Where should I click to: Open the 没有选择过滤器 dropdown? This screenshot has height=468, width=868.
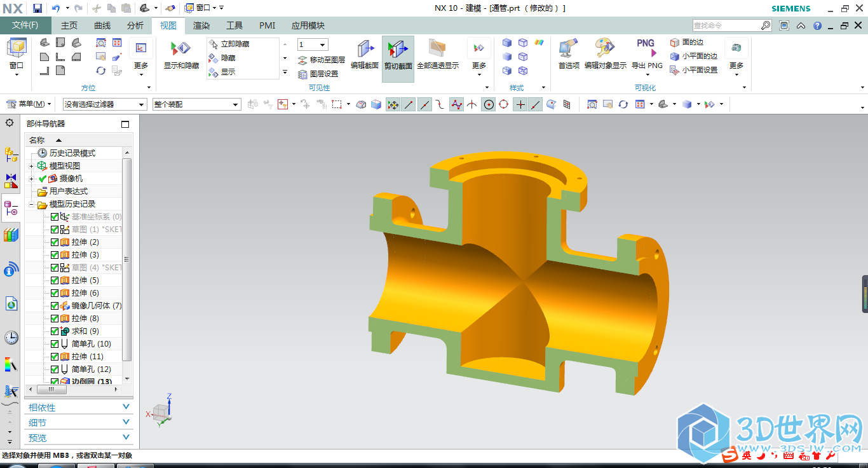105,104
